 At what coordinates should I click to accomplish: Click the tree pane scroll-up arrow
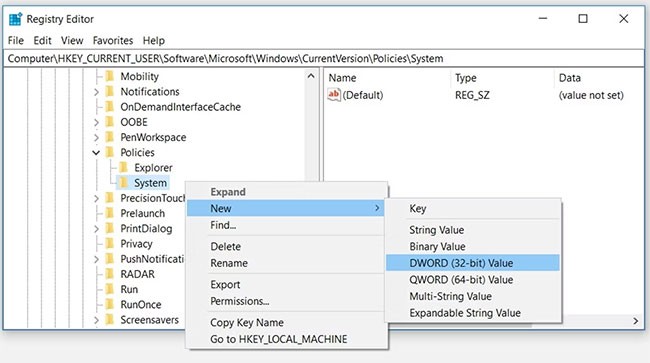click(311, 76)
